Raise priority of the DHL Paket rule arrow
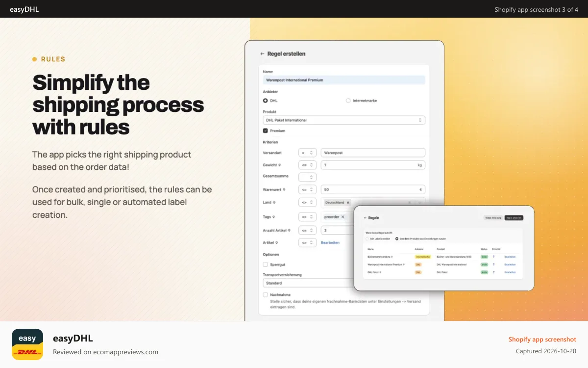 pyautogui.click(x=493, y=272)
